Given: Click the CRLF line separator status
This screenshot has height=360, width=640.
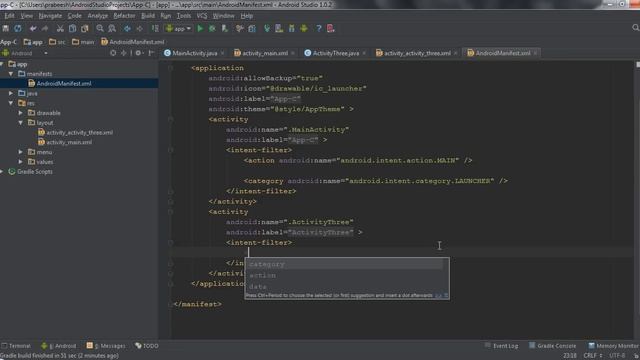Looking at the screenshot, I should (593, 356).
